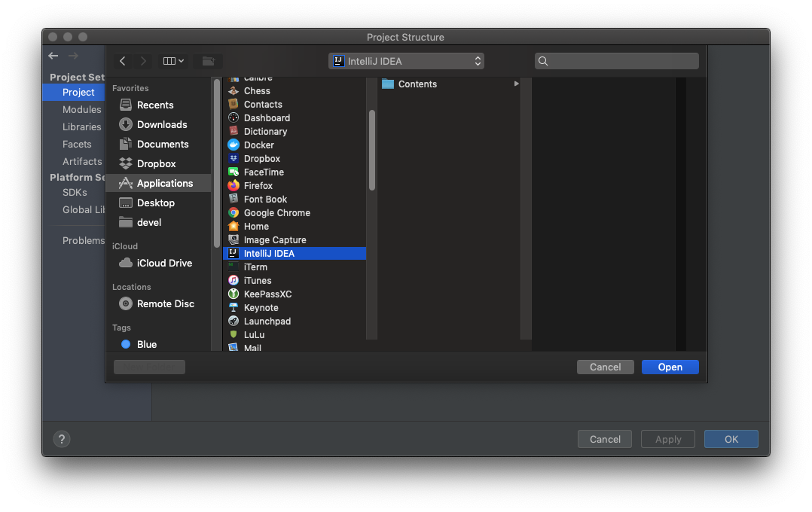Select Facets in settings sidebar
812x512 pixels.
(x=77, y=144)
